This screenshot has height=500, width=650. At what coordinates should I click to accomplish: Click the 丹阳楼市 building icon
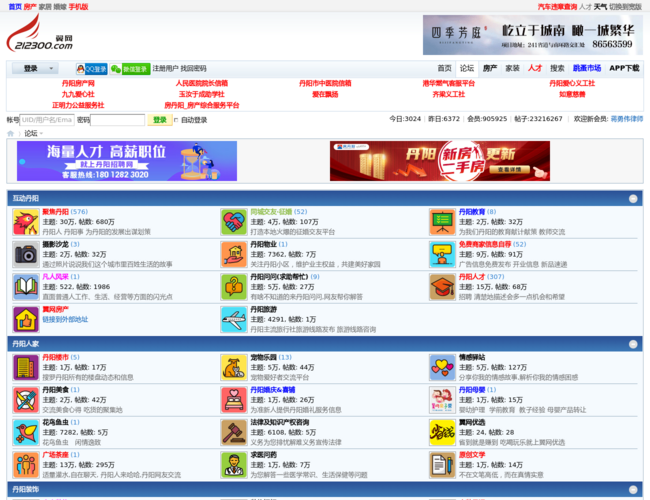coord(26,368)
